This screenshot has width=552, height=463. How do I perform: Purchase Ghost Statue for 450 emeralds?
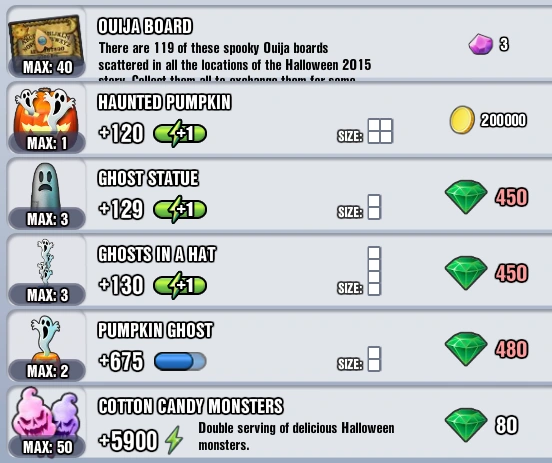click(x=487, y=197)
